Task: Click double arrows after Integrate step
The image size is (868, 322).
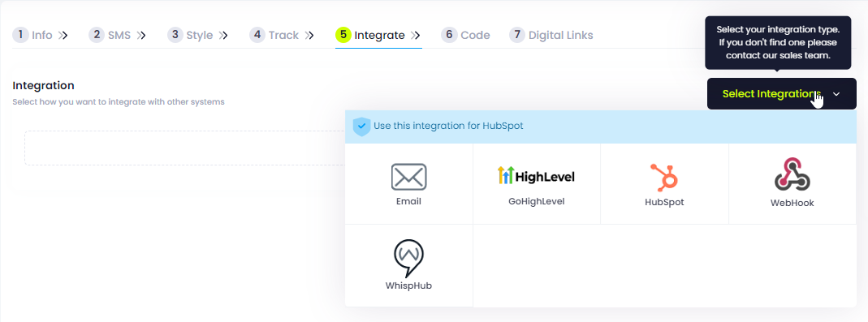Action: 415,36
